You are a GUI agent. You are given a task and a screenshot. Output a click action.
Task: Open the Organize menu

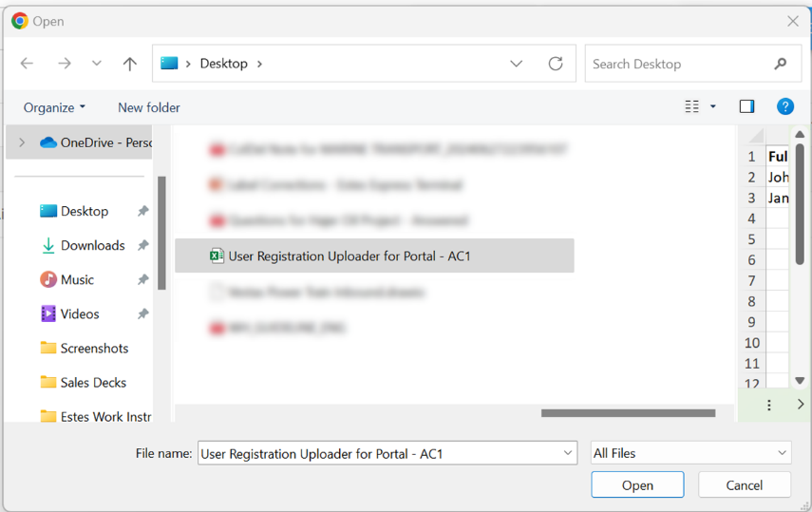point(54,107)
